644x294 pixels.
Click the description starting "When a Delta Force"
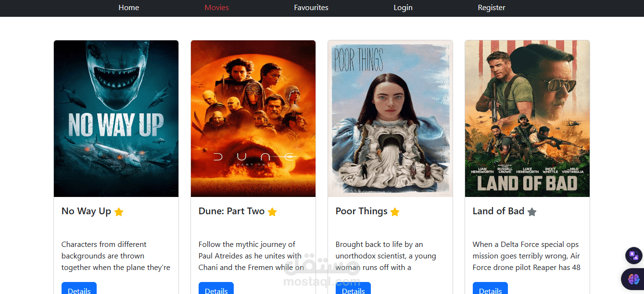(x=527, y=256)
